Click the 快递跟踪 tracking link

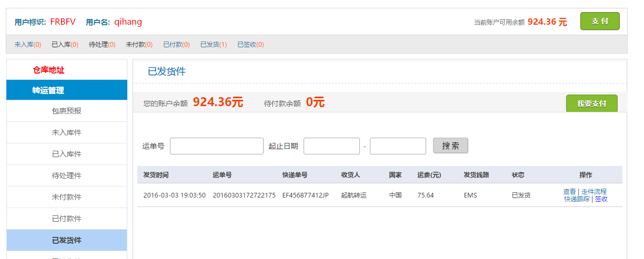[577, 199]
